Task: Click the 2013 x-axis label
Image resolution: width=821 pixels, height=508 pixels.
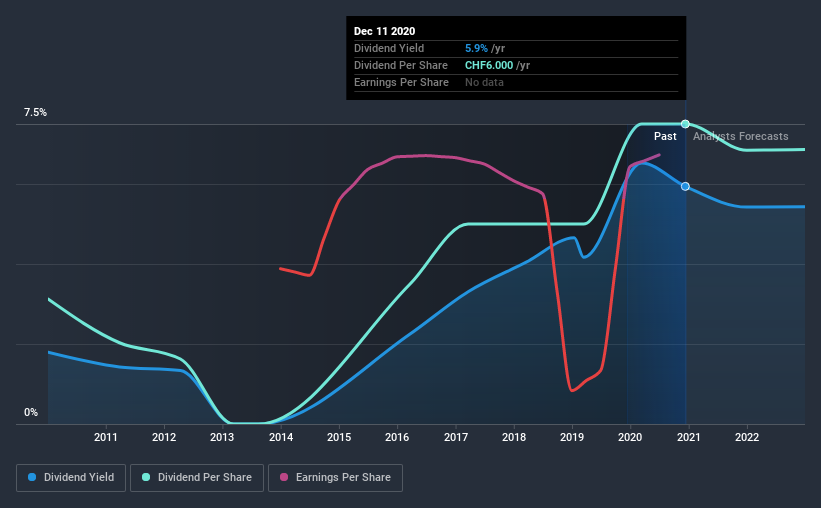Action: point(222,437)
